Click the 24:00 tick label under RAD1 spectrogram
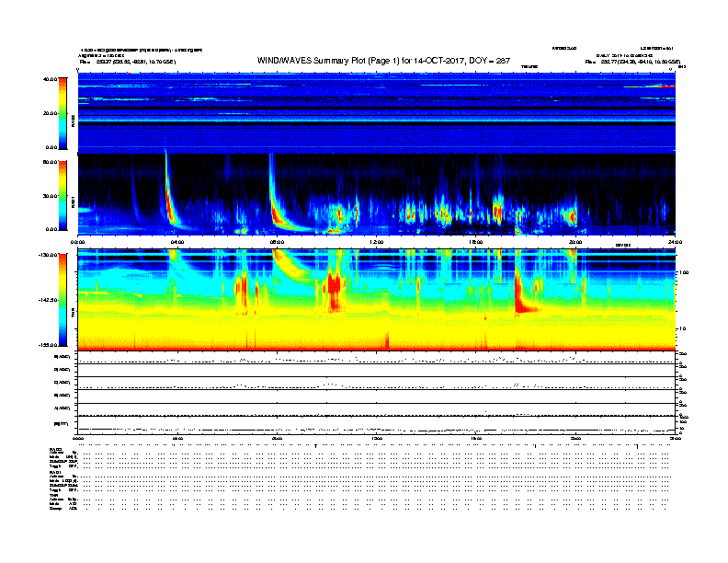The width and height of the screenshot is (728, 563). [x=675, y=242]
